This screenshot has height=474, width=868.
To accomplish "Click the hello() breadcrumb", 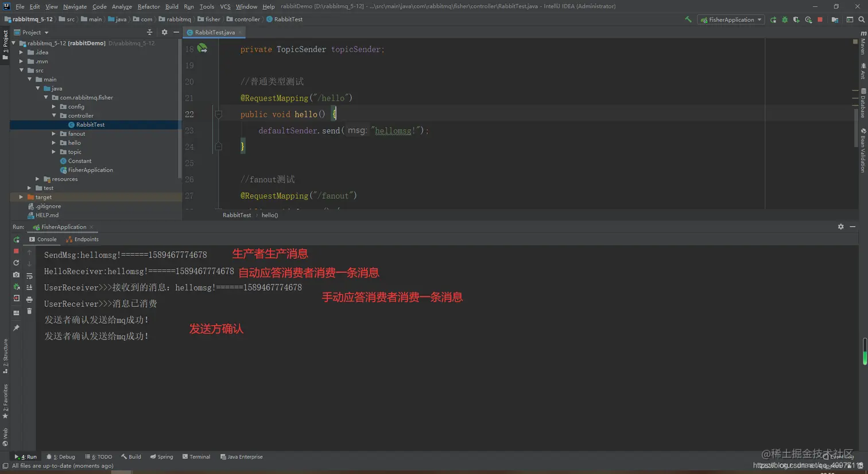I will pos(270,215).
